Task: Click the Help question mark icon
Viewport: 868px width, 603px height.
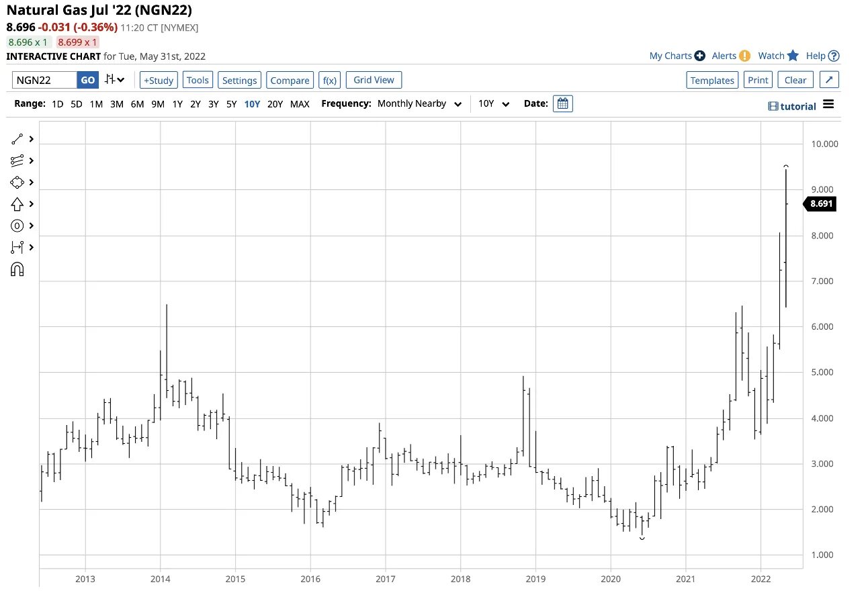Action: (x=834, y=56)
